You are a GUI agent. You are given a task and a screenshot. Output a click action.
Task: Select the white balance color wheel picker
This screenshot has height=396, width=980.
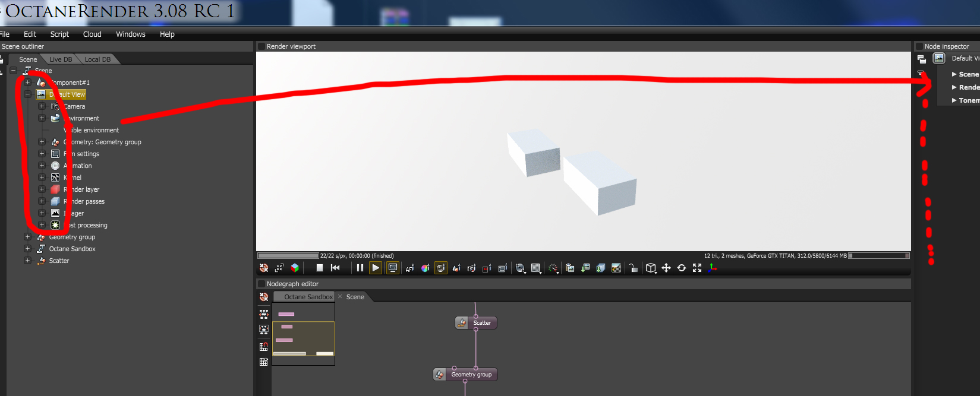click(425, 268)
